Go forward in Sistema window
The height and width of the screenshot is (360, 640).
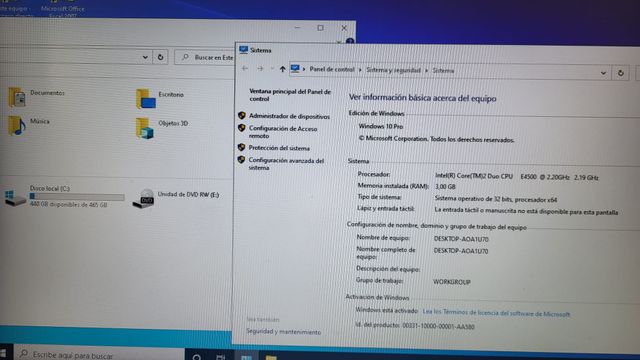click(x=260, y=69)
